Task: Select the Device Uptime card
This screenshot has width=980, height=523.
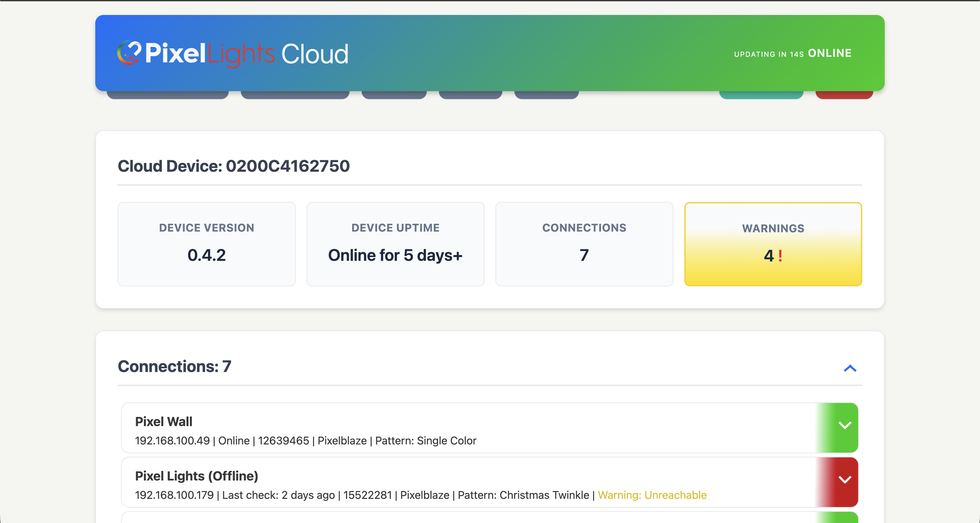Action: 395,243
